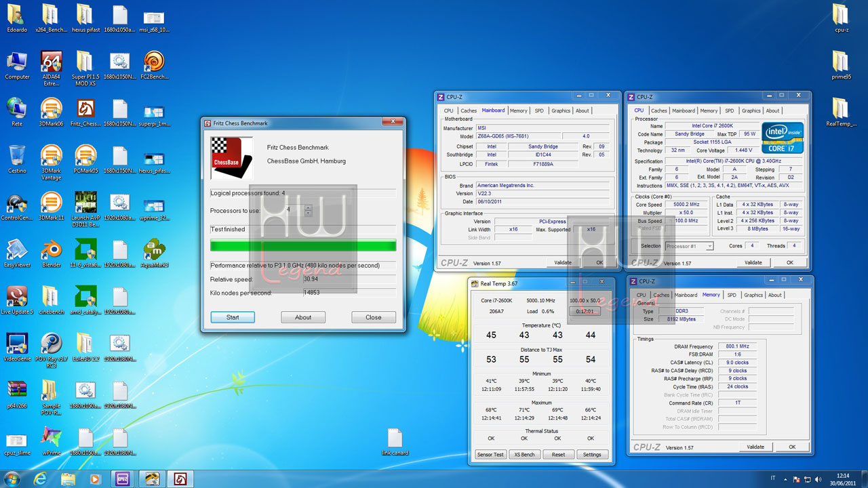
Task: Open the AIDA64 Extreme desktop shortcut
Action: point(52,68)
